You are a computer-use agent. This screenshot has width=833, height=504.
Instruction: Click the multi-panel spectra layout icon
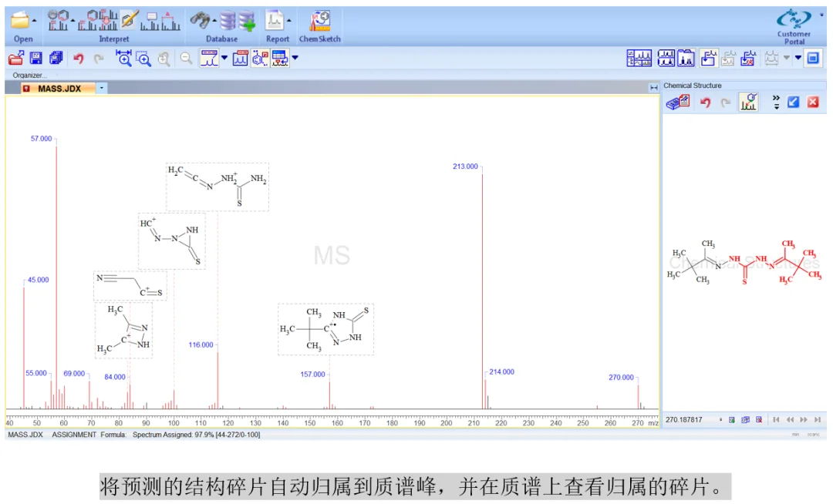(639, 58)
